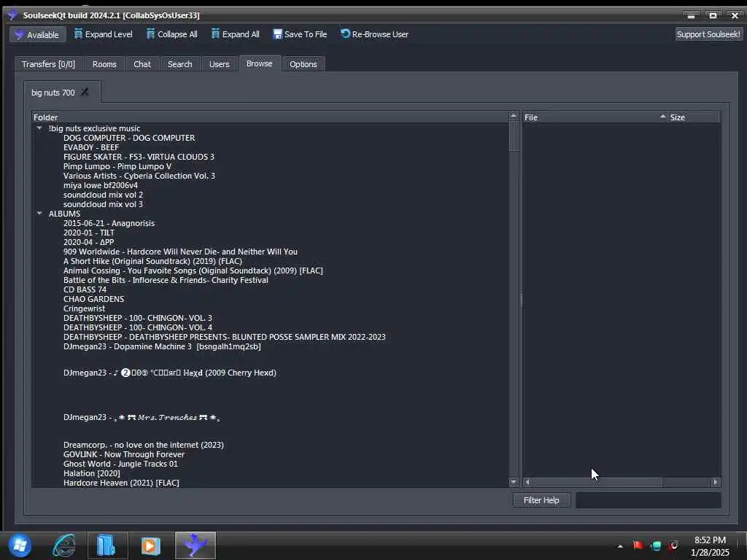
Task: Select the Cringewrist folder
Action: [x=84, y=308]
